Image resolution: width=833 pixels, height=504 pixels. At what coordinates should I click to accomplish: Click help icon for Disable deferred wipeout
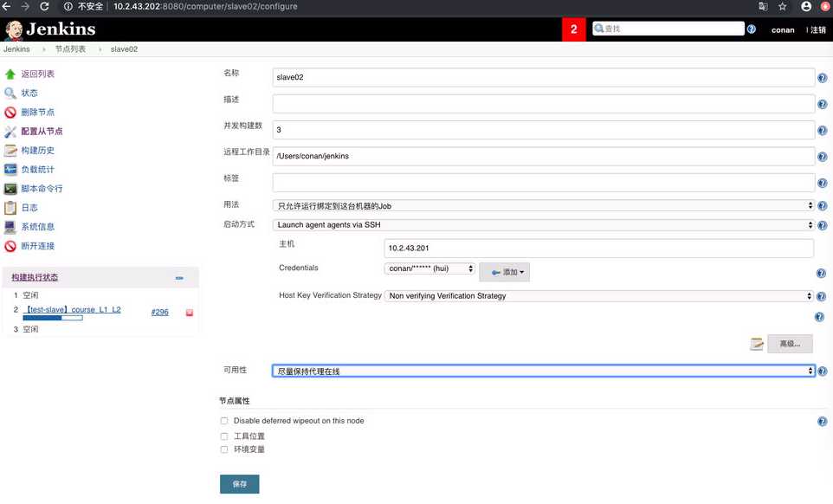click(822, 422)
